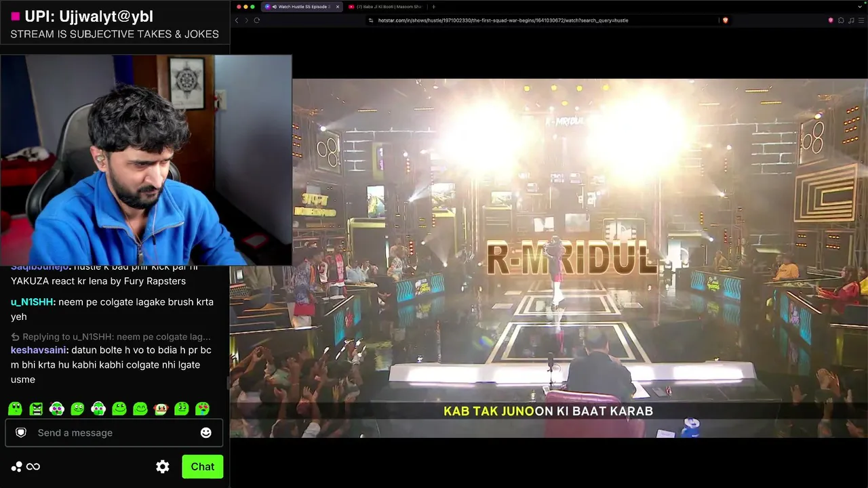Switch to Watch Hustle S5 Episode tab

coord(301,7)
